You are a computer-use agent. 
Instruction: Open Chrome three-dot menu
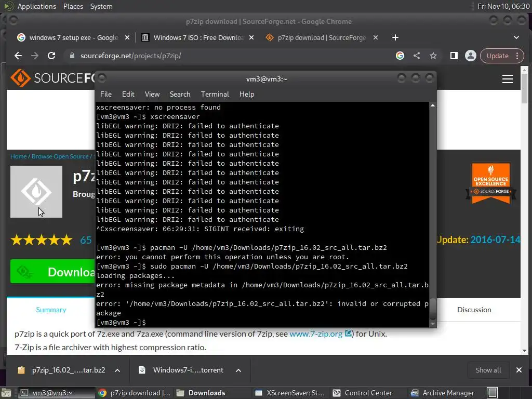point(517,56)
